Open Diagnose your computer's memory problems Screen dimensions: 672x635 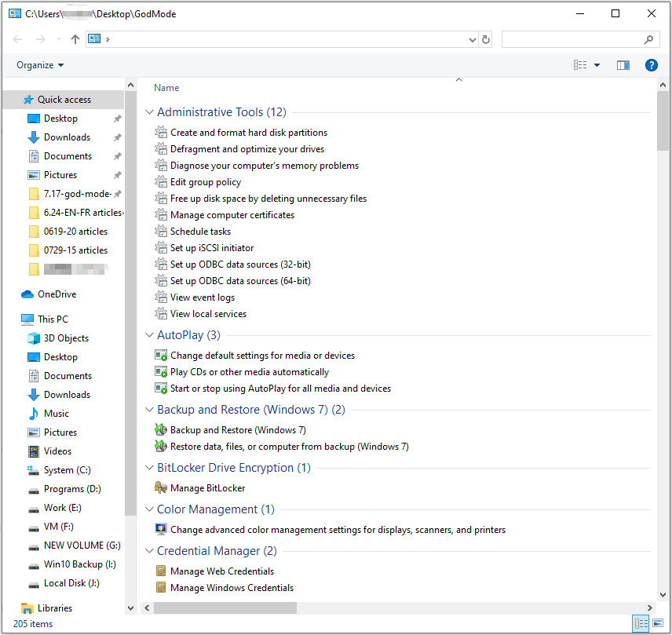coord(265,166)
